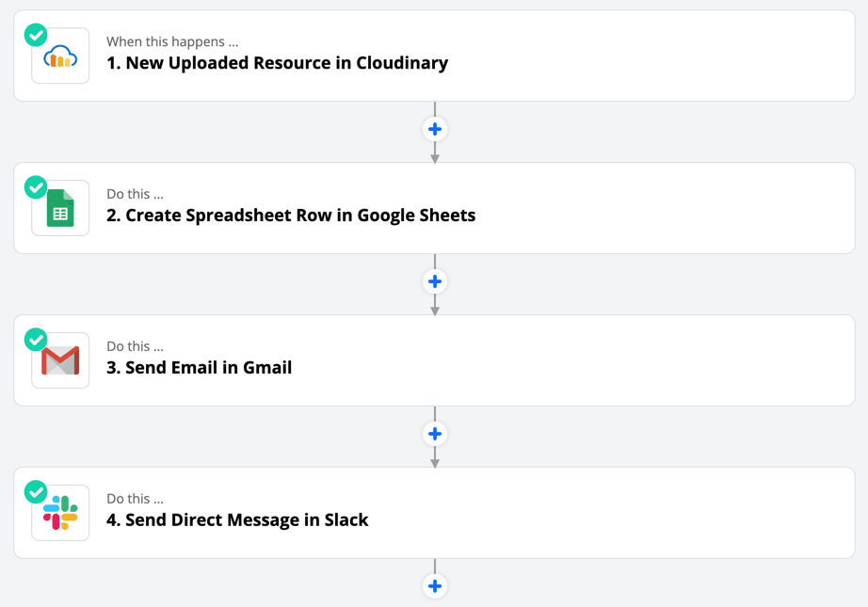Click 'Do this ...' label above Google Sheets step
Screen dimensions: 868x607
(135, 194)
